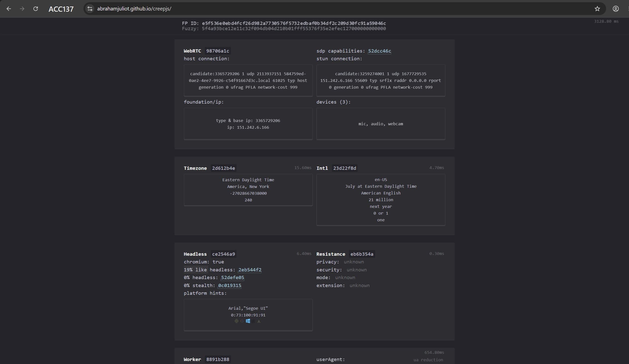Screen dimensions: 629x364
Task: Click the 'userAgent:' label
Action: 331,359
